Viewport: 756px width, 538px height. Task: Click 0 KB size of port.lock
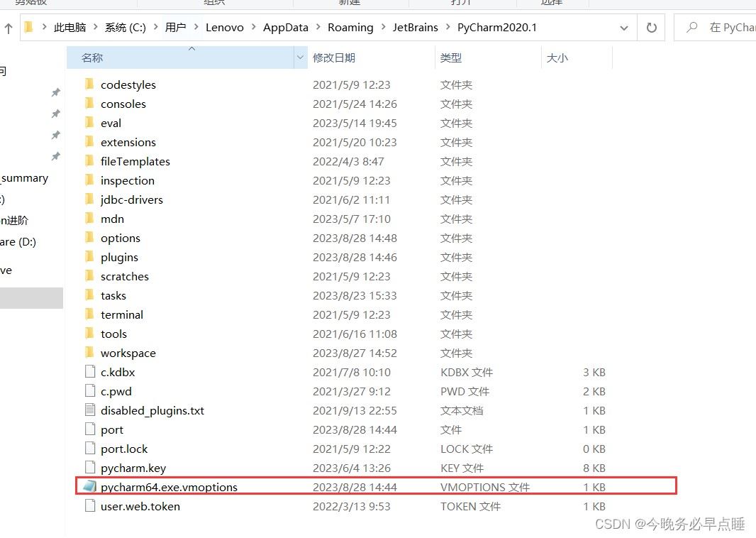click(x=594, y=449)
